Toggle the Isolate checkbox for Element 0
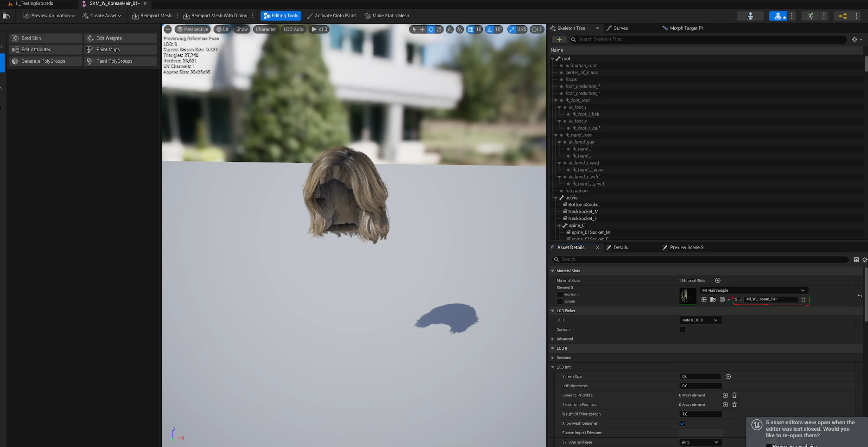Viewport: 868px width, 447px height. point(560,301)
